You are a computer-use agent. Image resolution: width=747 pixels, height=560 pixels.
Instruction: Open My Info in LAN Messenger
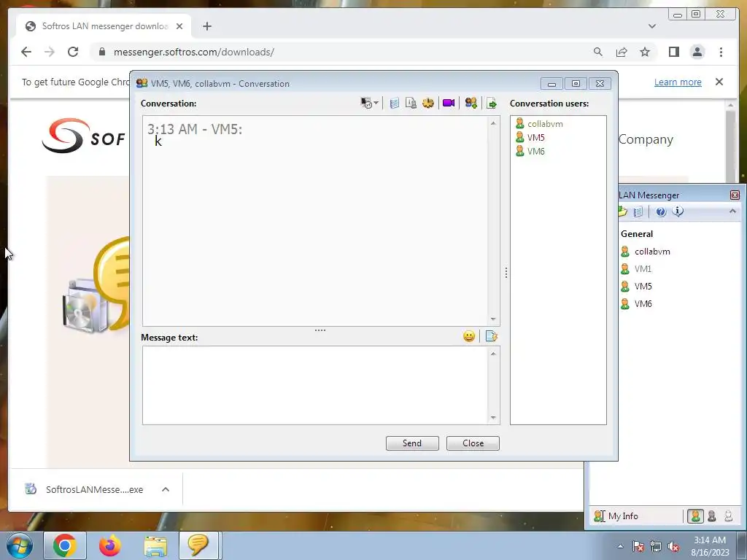[616, 516]
